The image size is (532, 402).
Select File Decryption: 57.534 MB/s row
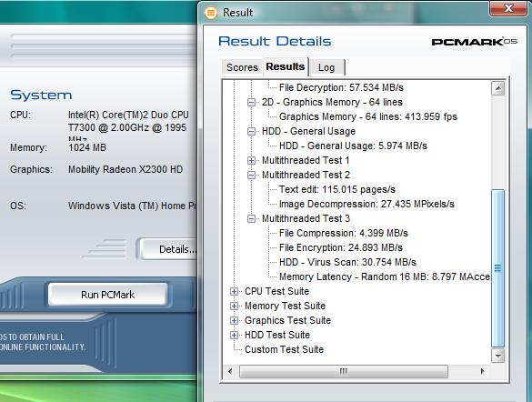pyautogui.click(x=341, y=87)
